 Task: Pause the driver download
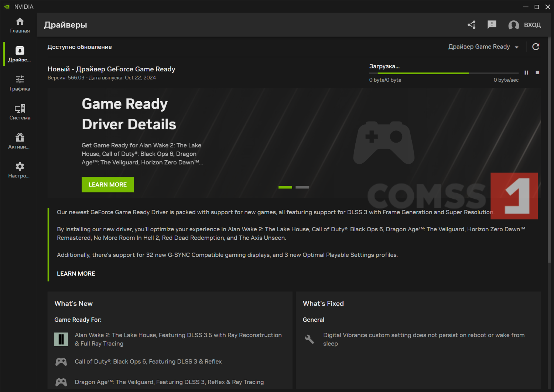coord(526,72)
